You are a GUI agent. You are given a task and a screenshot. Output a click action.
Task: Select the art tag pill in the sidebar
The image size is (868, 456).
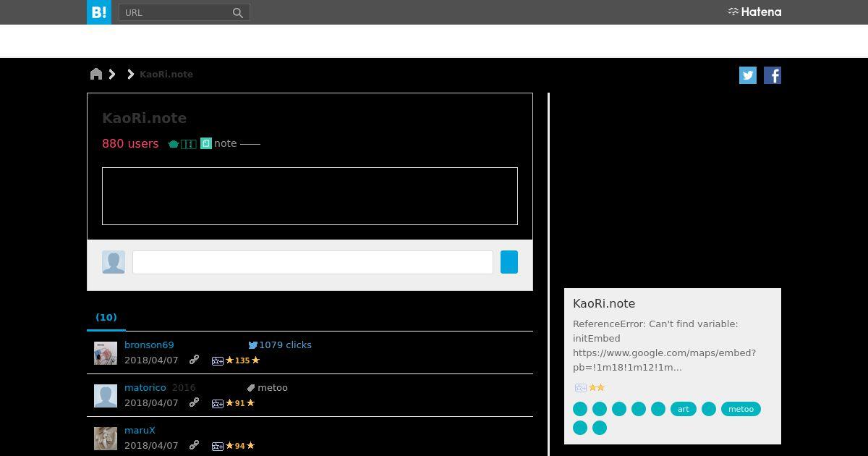click(684, 409)
